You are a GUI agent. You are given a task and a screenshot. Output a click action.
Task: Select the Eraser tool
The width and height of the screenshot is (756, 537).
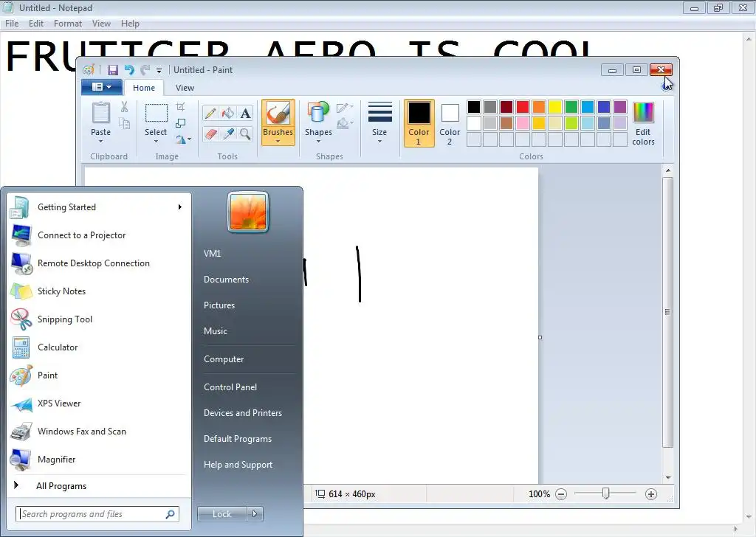[x=210, y=134]
